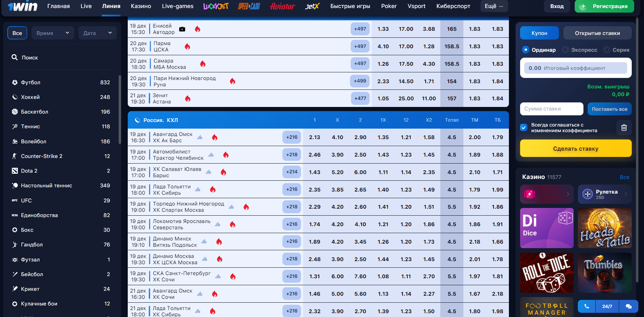Expand +499 markets for Пари Нижний Новгород
The height and width of the screenshot is (317, 644).
click(x=360, y=81)
